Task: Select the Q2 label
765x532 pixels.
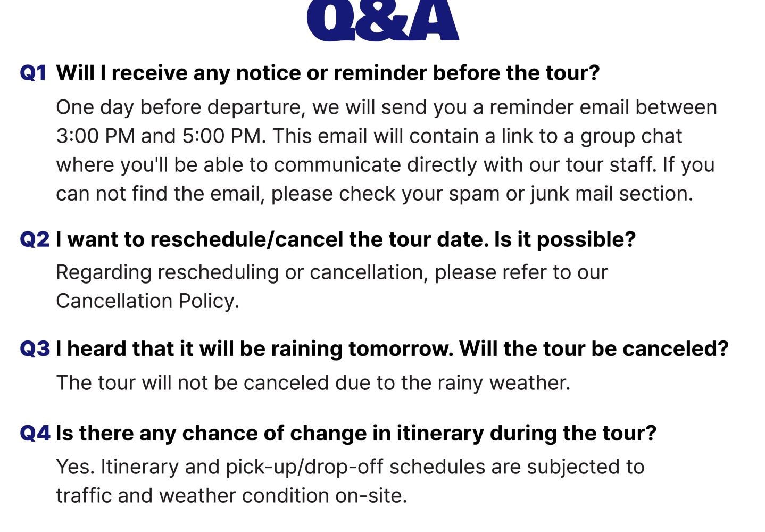Action: pyautogui.click(x=35, y=239)
